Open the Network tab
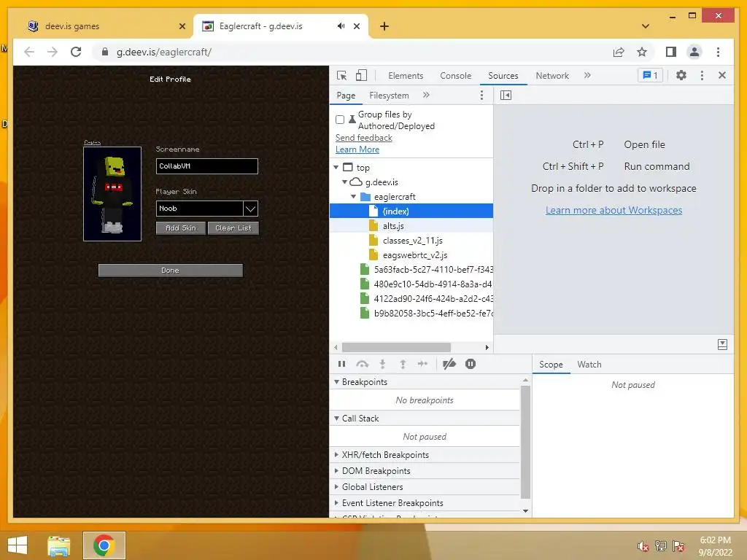Image resolution: width=747 pixels, height=560 pixels. 552,76
